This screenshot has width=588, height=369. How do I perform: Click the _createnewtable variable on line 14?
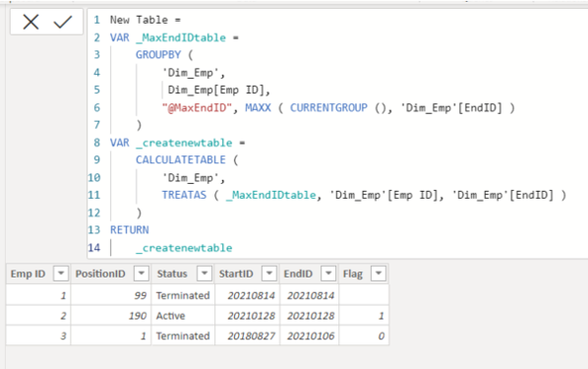coord(184,248)
